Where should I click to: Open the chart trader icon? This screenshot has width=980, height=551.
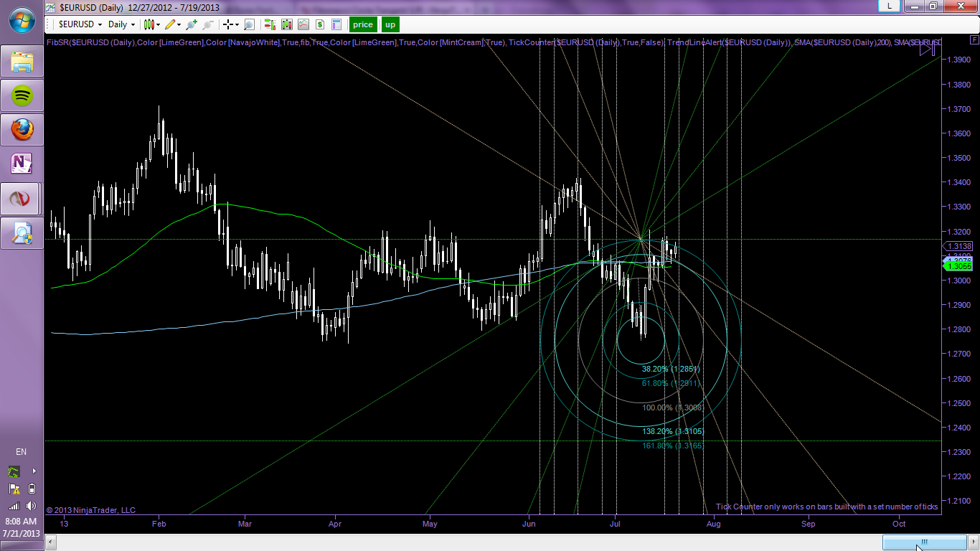click(x=270, y=24)
